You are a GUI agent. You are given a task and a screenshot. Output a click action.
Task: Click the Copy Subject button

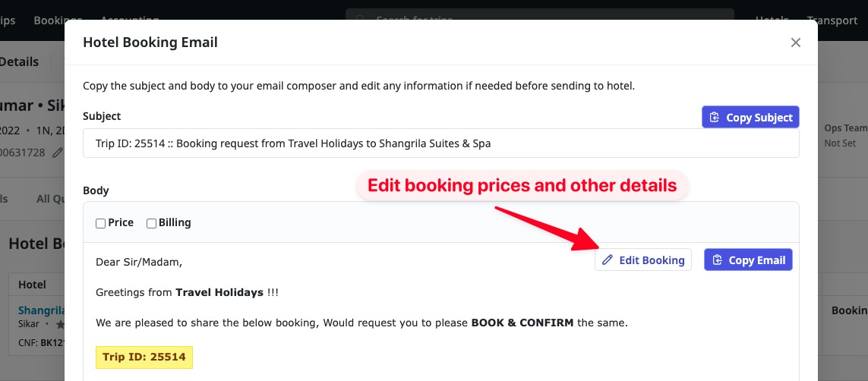click(750, 118)
